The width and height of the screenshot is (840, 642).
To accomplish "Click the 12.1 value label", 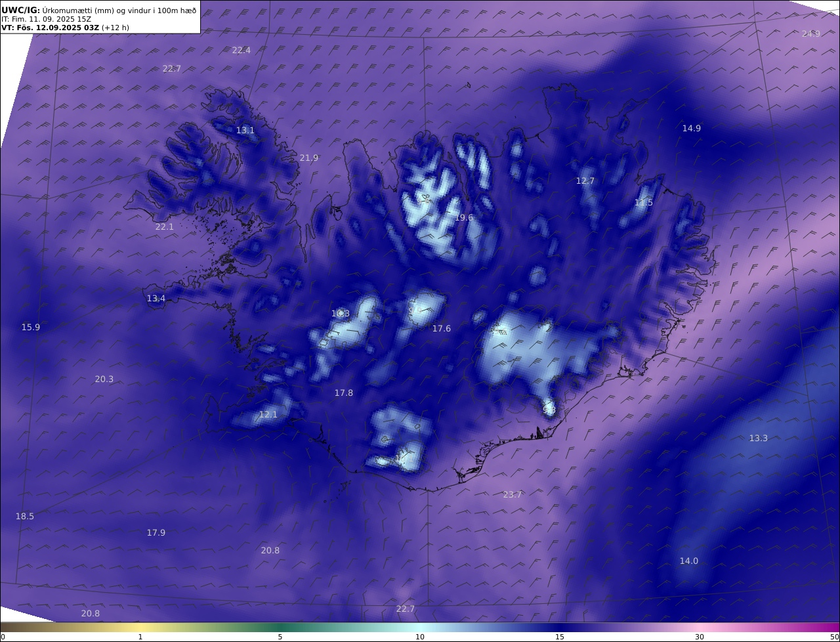I will pyautogui.click(x=268, y=414).
